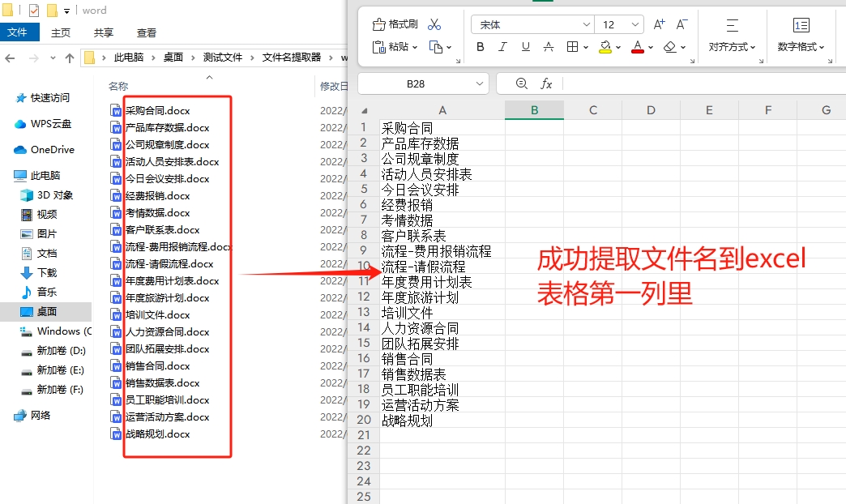Image resolution: width=846 pixels, height=504 pixels.
Task: Click the Explorer Forward arrow
Action: coord(33,58)
